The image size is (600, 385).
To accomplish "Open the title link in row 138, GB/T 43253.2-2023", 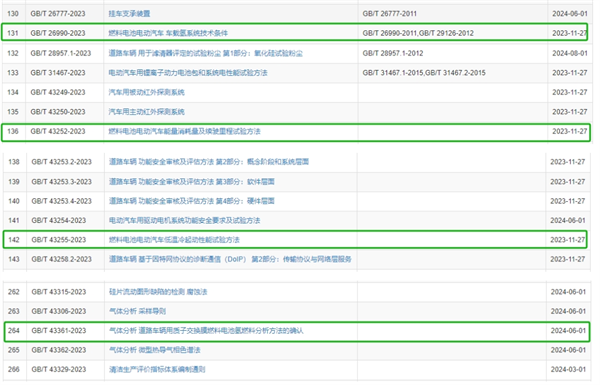I will tap(209, 162).
